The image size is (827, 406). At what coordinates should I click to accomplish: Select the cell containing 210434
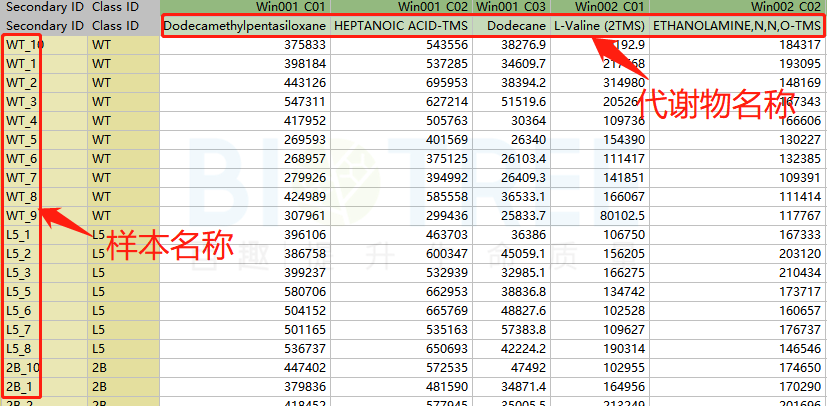(x=737, y=272)
